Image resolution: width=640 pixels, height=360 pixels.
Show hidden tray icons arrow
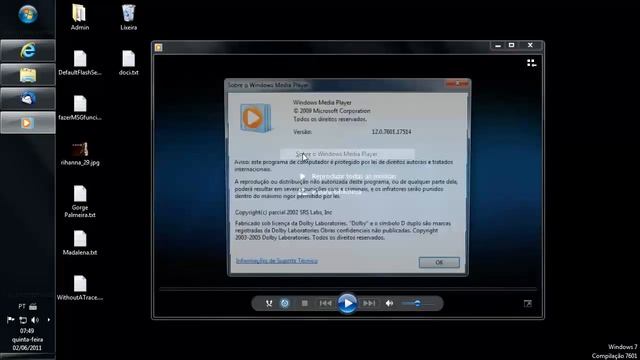49,320
